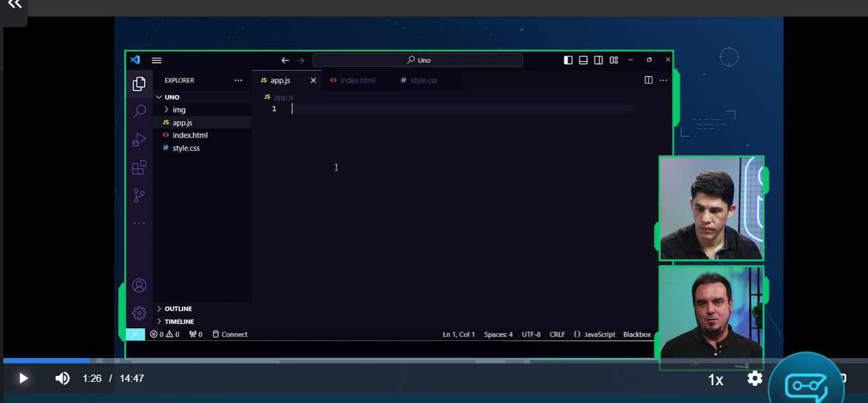868x403 pixels.
Task: Close the app.js editor tab
Action: pos(313,81)
